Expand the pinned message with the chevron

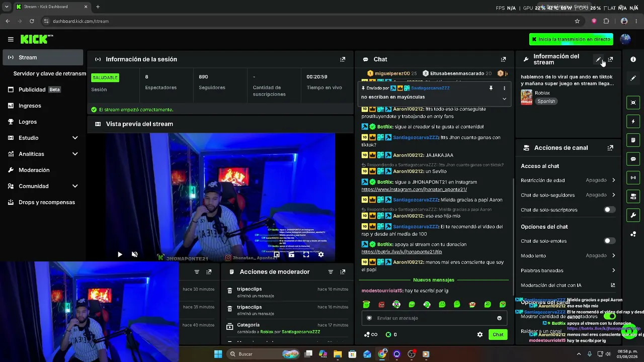click(x=504, y=99)
